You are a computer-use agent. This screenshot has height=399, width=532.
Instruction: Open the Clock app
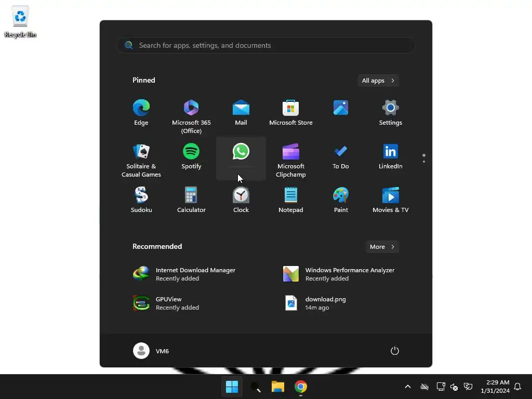[241, 200]
